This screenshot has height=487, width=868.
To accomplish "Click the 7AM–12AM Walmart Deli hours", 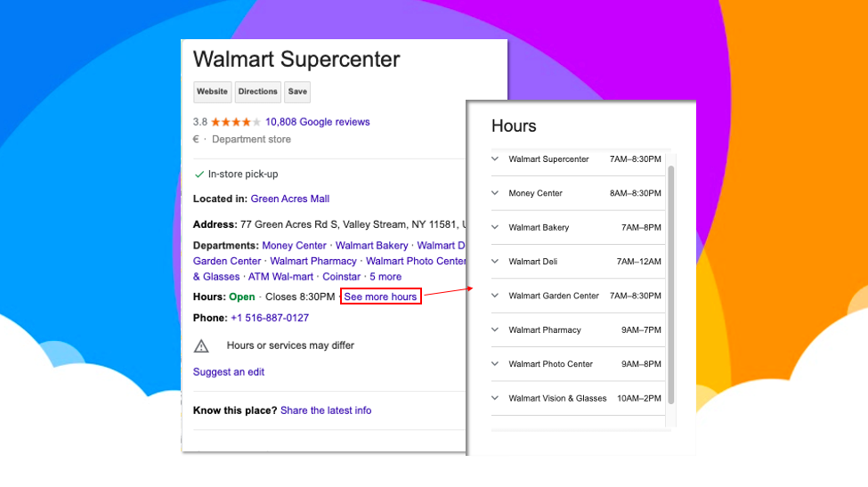I will click(639, 261).
